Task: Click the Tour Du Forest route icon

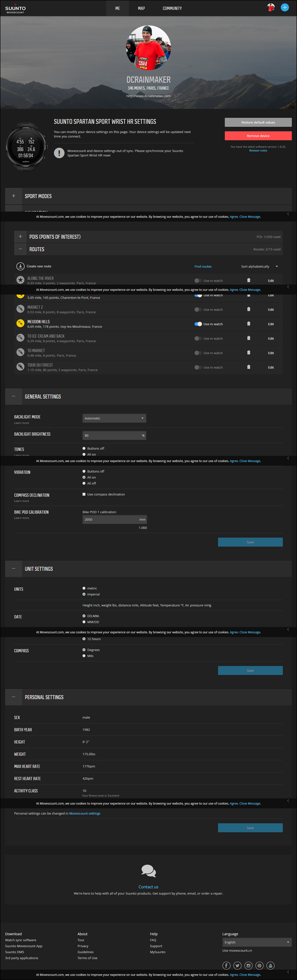Action: coord(20,367)
